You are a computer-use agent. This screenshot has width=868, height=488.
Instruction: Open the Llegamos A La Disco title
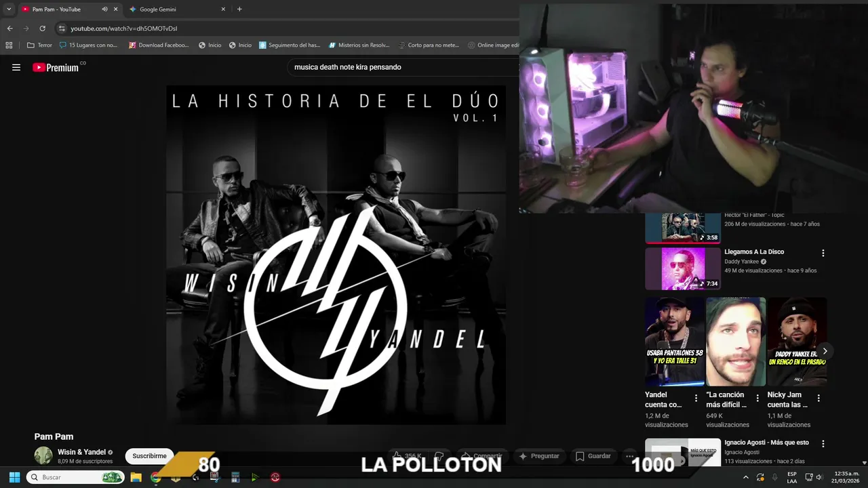[x=754, y=251]
